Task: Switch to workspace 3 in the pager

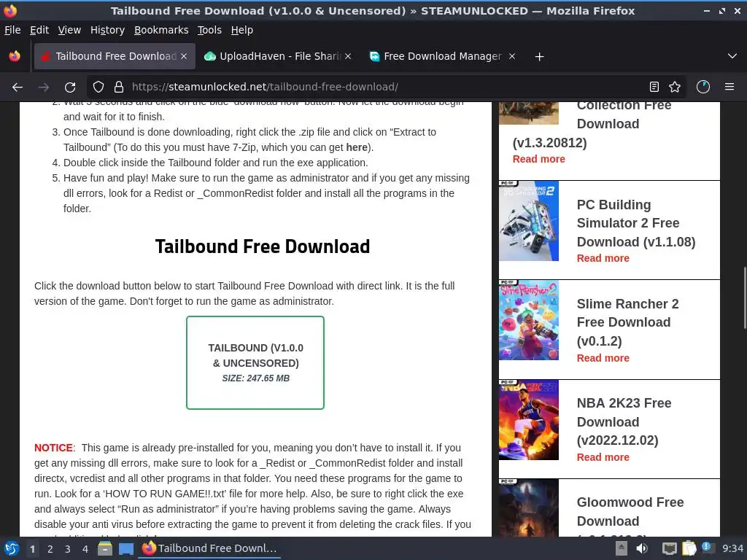Action: pos(68,549)
